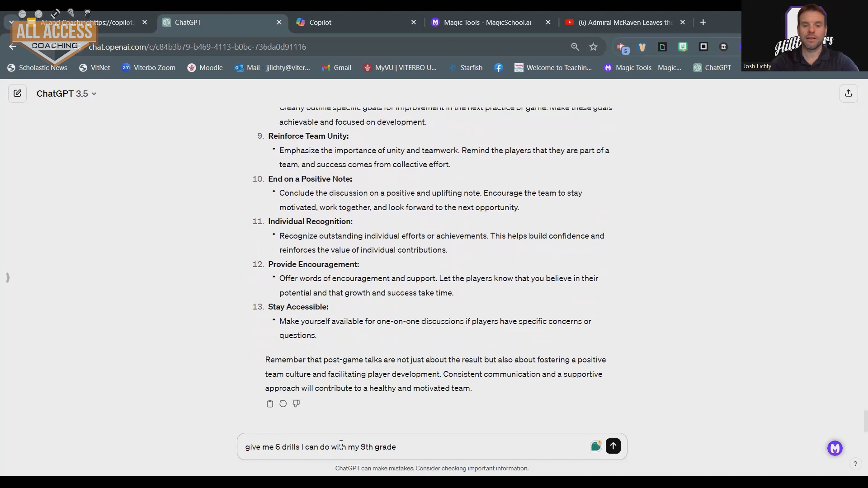Image resolution: width=868 pixels, height=488 pixels.
Task: Regenerate the response using the circular arrow
Action: pos(283,404)
